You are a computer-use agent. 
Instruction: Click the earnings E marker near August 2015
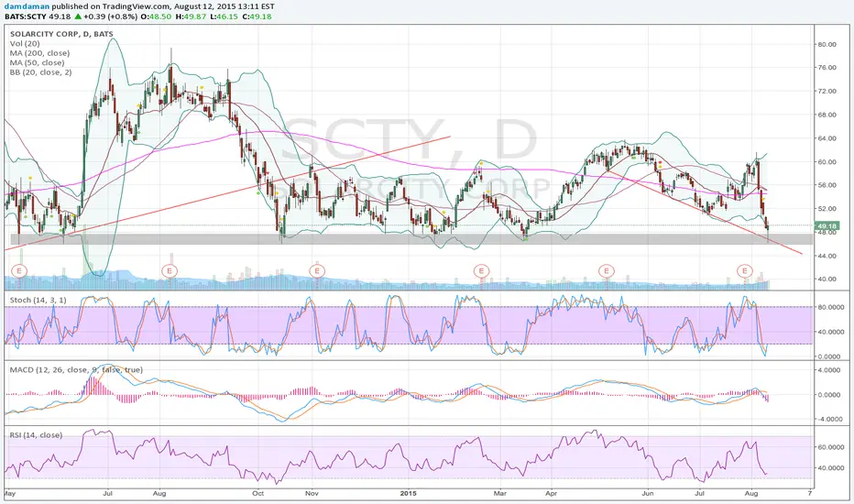745,271
